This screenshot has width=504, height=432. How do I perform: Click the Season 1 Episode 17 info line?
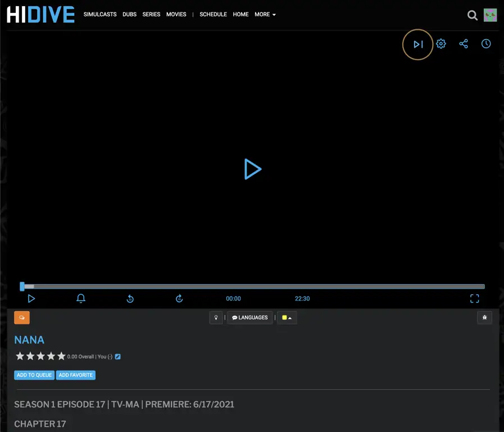124,404
